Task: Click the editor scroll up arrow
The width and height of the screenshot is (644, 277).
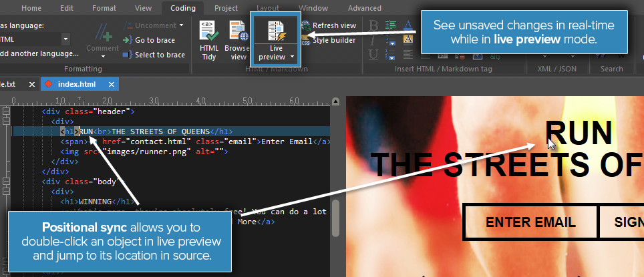Action: [x=335, y=101]
